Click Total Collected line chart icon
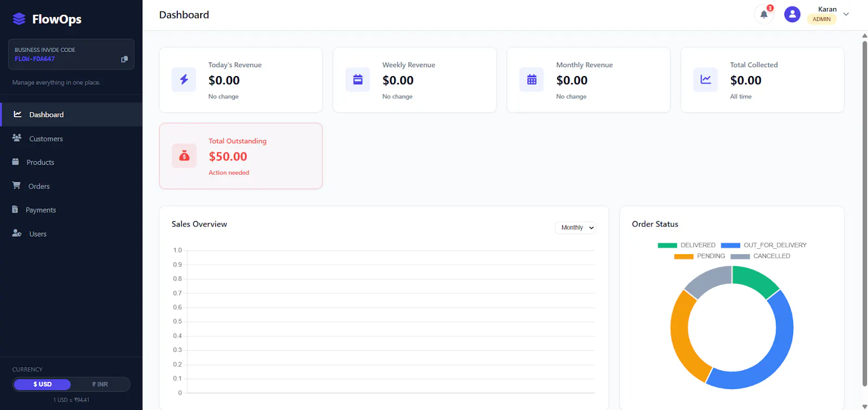Viewport: 868px width, 410px height. click(705, 80)
